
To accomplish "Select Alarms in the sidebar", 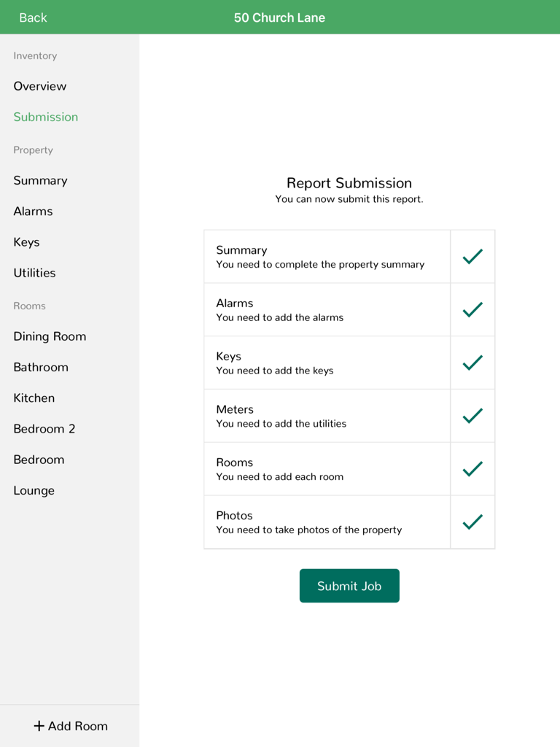I will 33,211.
